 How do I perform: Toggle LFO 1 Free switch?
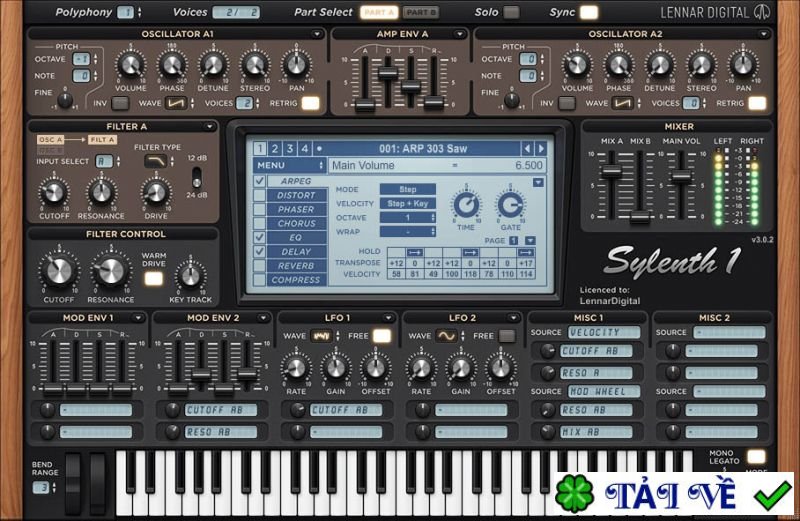coord(382,336)
